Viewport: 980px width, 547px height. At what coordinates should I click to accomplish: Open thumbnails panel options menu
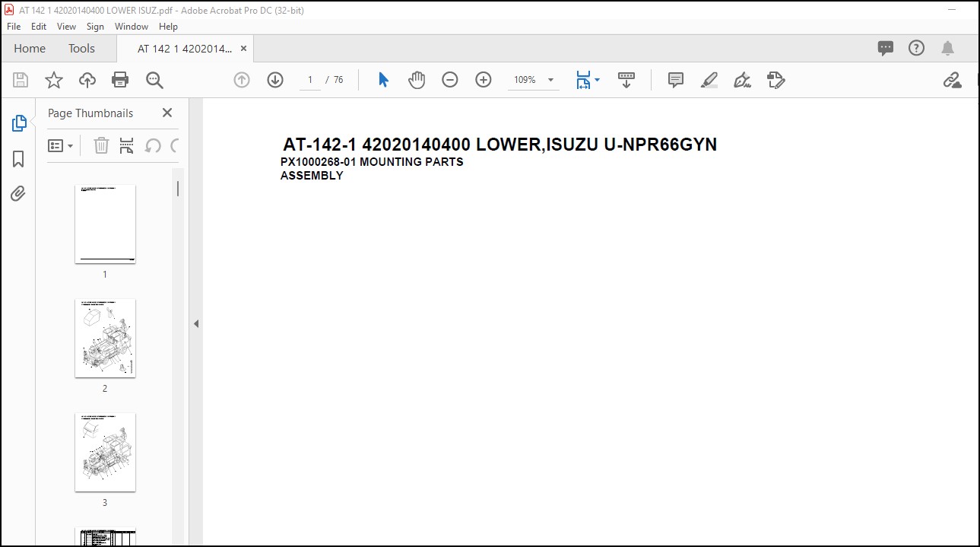pyautogui.click(x=61, y=145)
